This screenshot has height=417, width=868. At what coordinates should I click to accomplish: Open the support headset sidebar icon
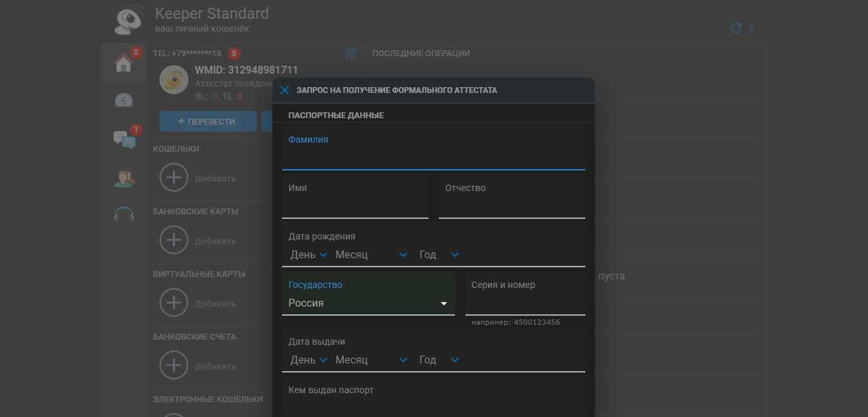click(x=124, y=216)
